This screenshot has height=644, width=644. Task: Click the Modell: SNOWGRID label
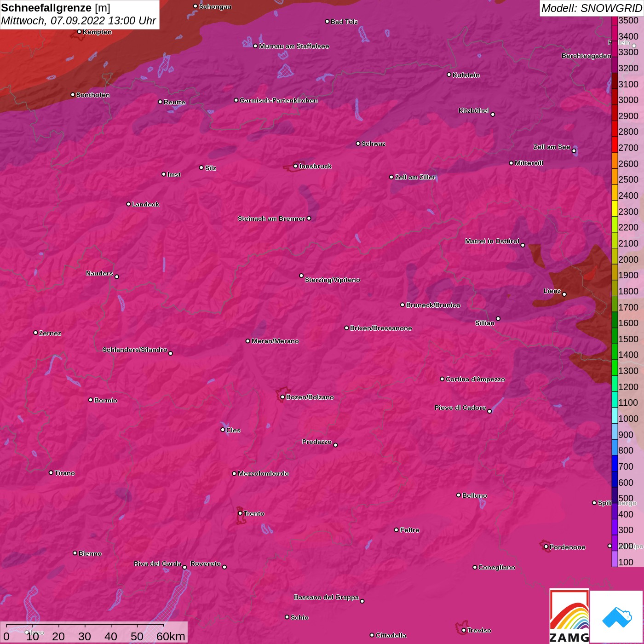(x=591, y=8)
